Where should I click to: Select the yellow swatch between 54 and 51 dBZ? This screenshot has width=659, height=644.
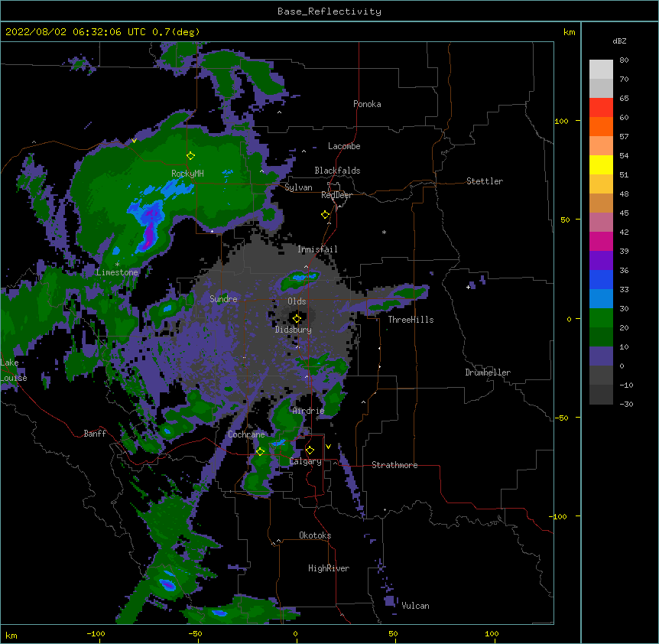(601, 165)
